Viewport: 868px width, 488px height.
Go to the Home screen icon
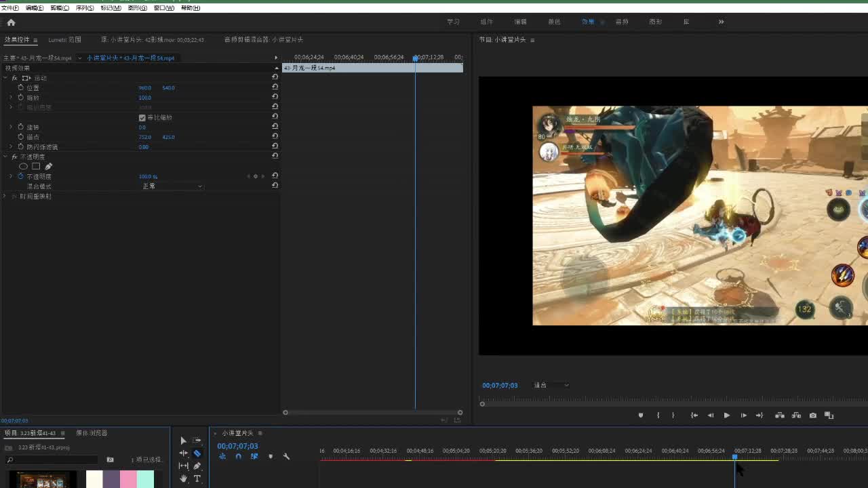point(11,22)
